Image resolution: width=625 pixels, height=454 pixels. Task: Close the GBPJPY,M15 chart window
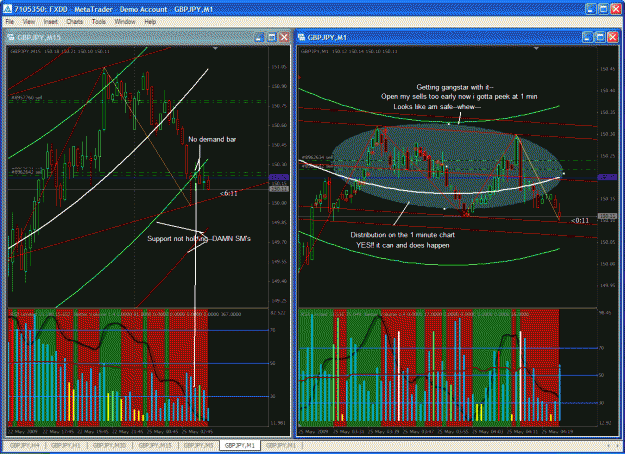pyautogui.click(x=284, y=37)
